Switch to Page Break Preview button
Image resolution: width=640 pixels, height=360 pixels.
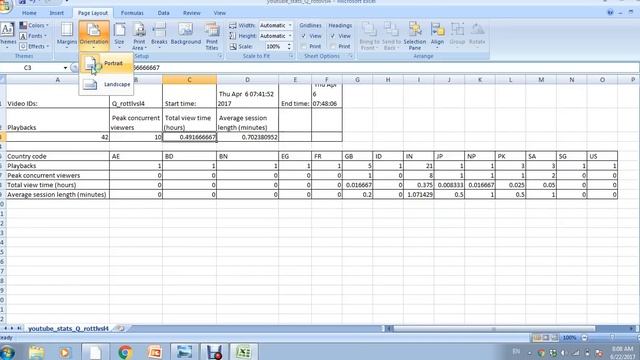(554, 338)
